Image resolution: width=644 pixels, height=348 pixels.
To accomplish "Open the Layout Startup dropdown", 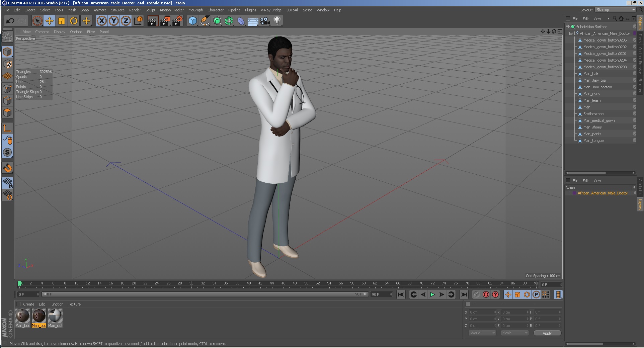I will tap(615, 10).
